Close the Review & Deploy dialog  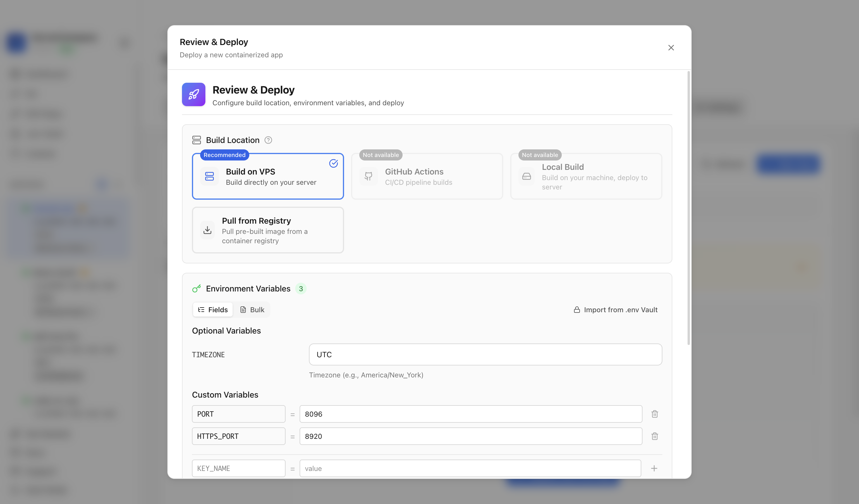pos(671,48)
